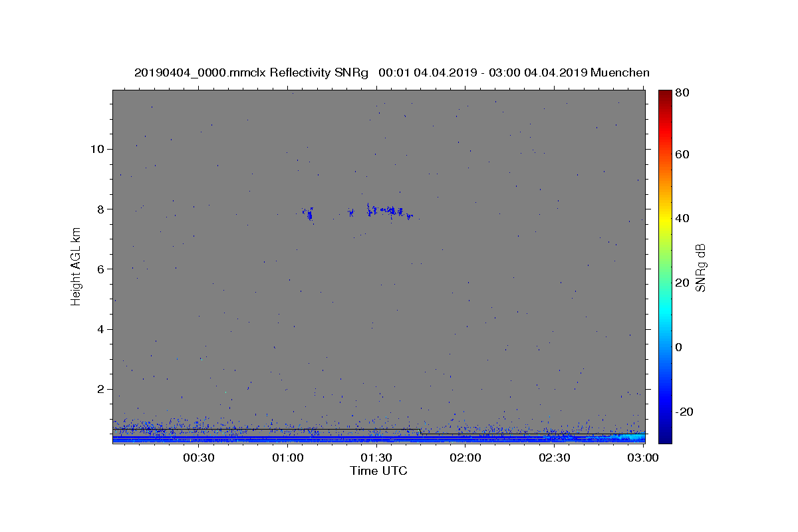Viewport: 798px width, 532px height.
Task: Select the 02:00 time tick label
Action: 465,458
